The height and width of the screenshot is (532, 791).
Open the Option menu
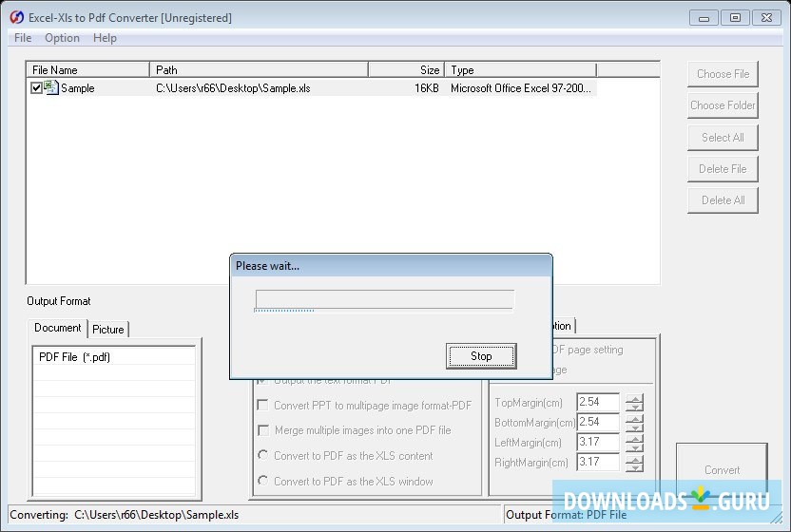(62, 38)
